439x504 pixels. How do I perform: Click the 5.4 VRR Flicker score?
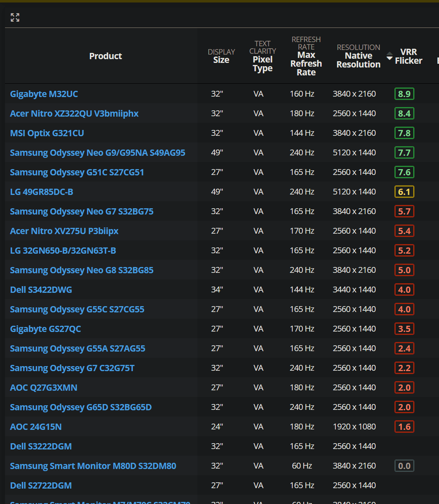click(404, 231)
